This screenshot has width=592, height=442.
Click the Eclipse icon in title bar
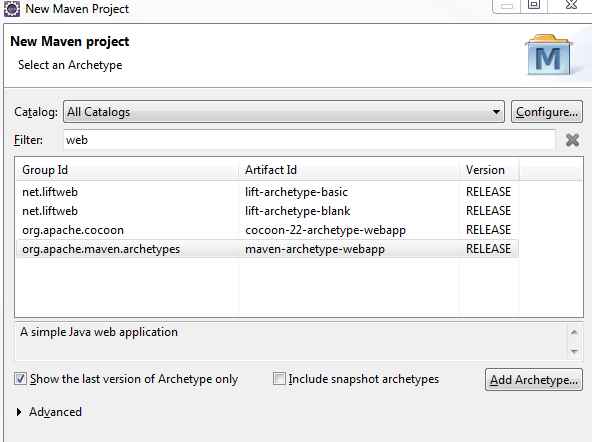(x=12, y=9)
